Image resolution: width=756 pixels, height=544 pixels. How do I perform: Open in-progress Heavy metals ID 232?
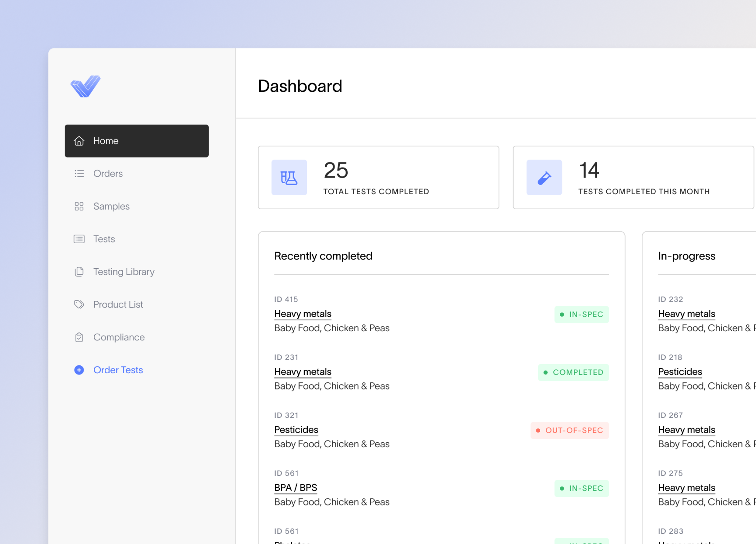point(686,314)
